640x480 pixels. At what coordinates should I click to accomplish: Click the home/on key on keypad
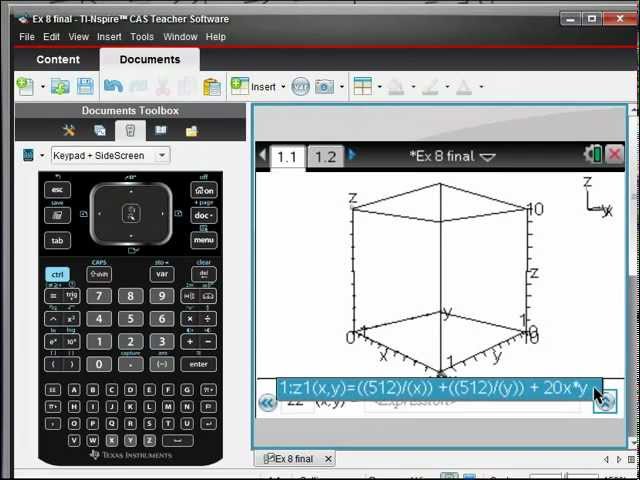pyautogui.click(x=204, y=190)
